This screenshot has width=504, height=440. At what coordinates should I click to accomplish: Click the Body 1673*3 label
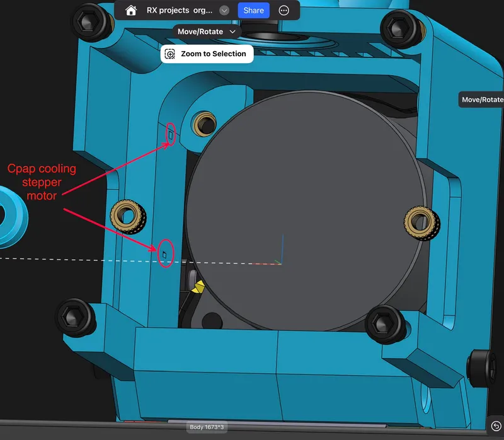click(207, 427)
